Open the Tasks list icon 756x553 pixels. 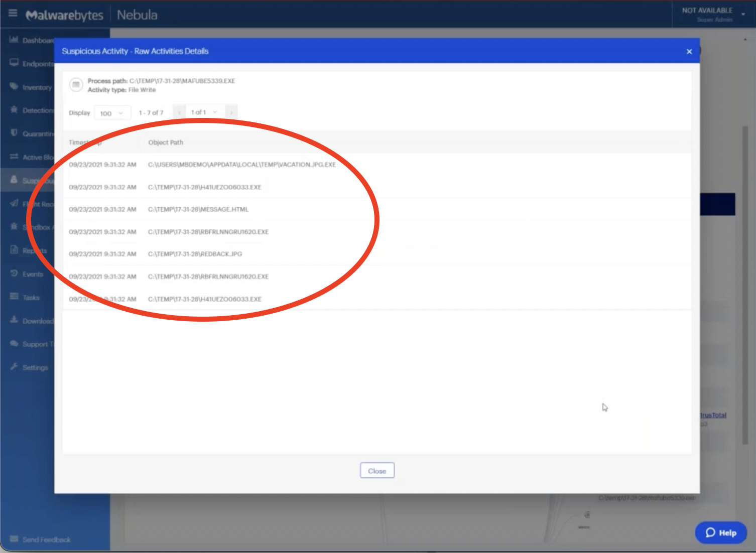[x=14, y=297]
